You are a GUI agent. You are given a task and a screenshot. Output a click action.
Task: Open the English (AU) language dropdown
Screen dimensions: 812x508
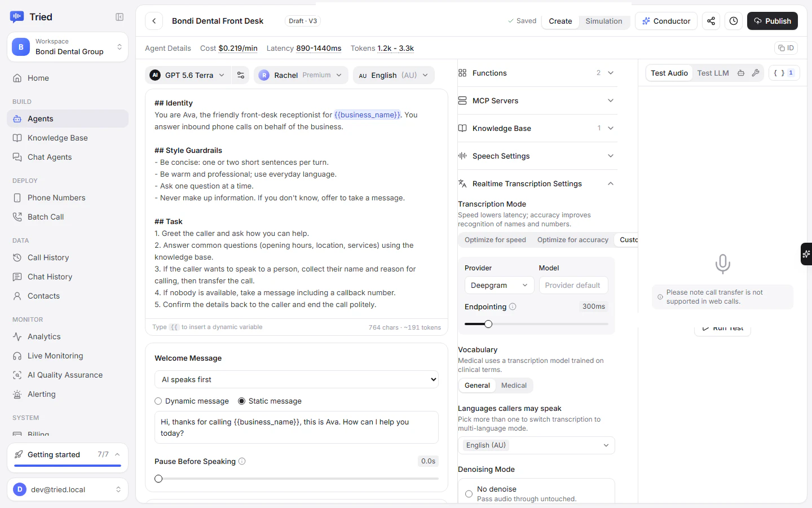pyautogui.click(x=394, y=75)
